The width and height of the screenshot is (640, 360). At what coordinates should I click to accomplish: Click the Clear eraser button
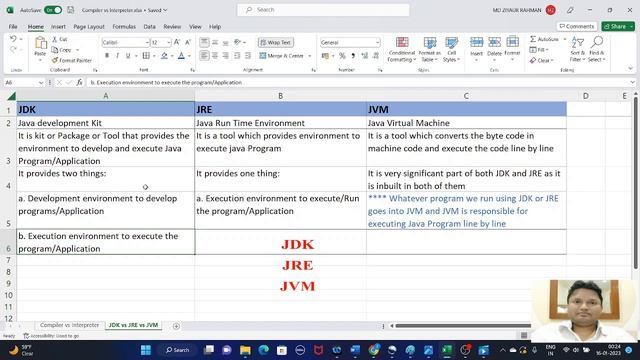click(542, 60)
